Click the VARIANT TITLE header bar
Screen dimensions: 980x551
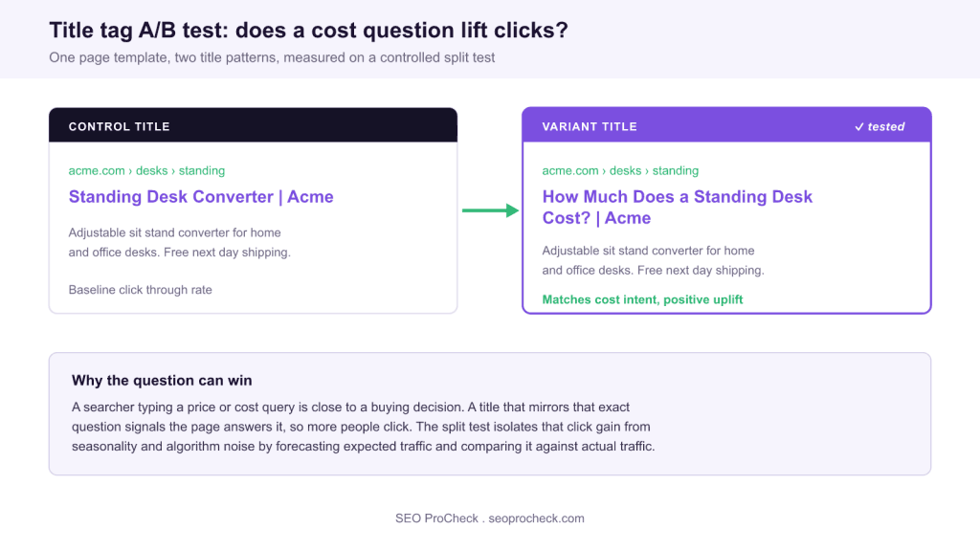click(726, 125)
